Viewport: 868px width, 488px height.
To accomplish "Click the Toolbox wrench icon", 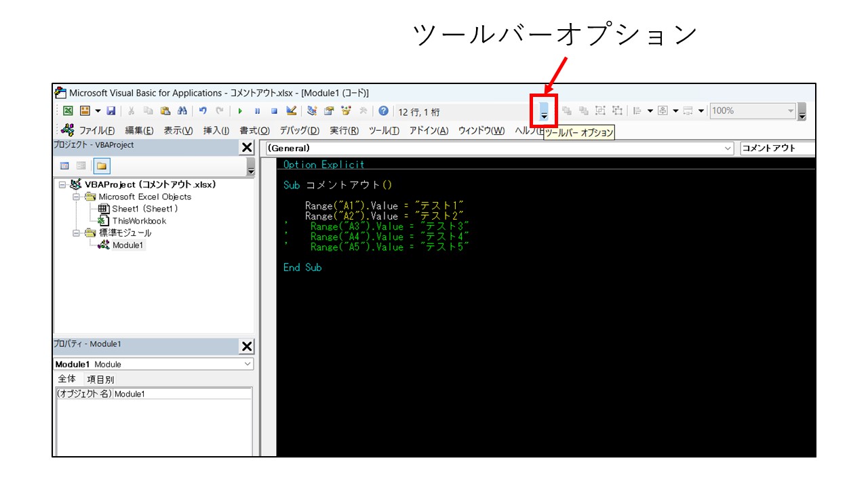I will click(363, 111).
